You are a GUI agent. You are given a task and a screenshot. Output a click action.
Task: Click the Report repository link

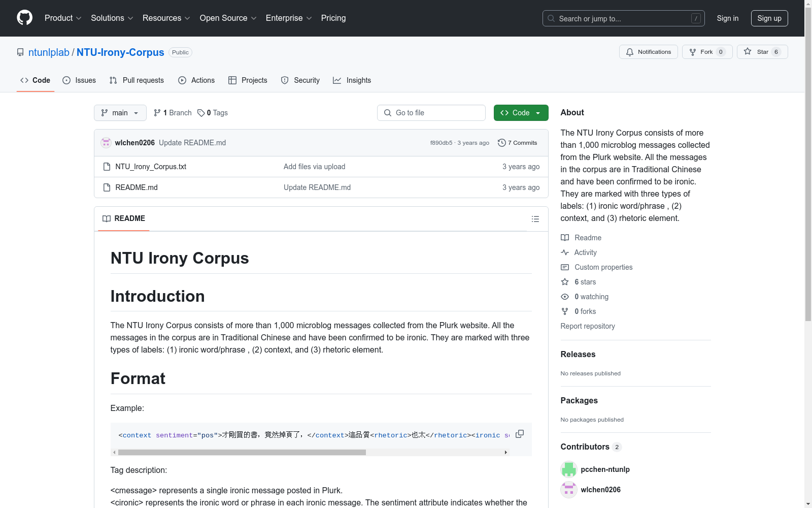(x=588, y=326)
